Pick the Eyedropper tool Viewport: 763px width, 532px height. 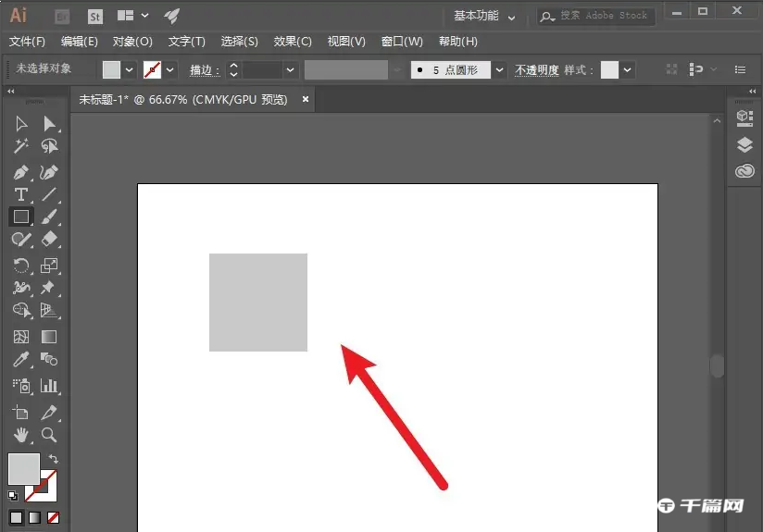(x=21, y=359)
